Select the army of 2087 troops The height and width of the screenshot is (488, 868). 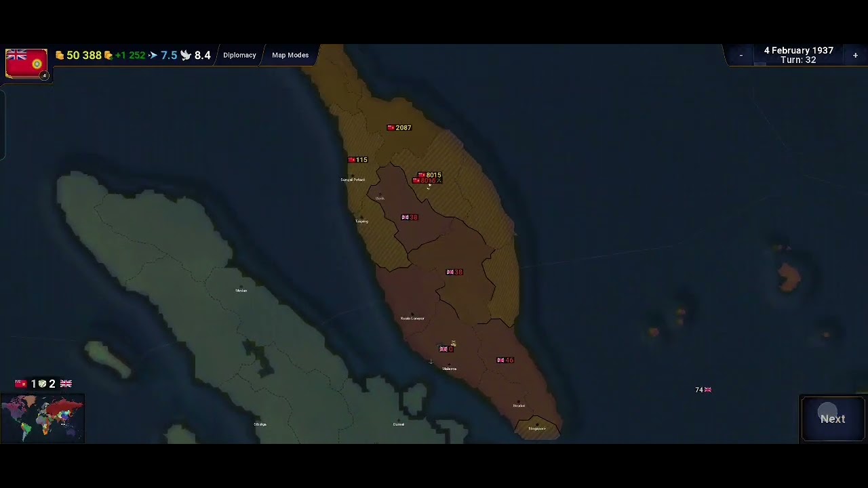pyautogui.click(x=399, y=127)
